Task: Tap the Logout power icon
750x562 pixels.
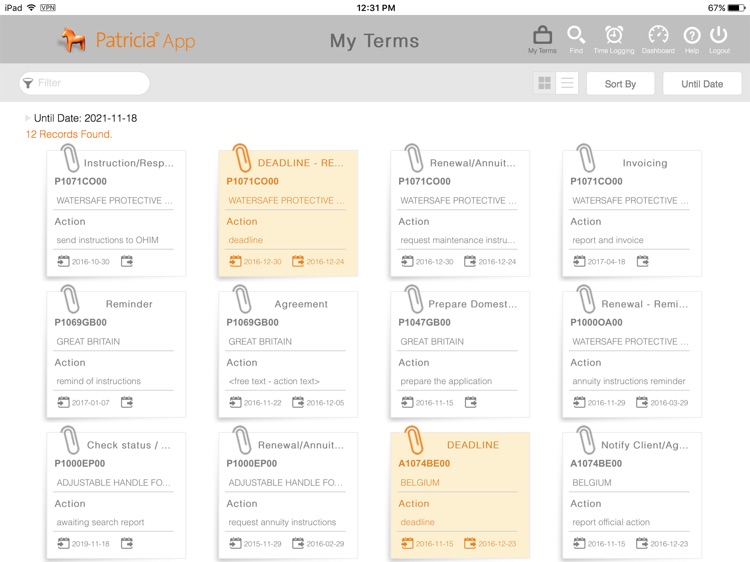Action: pos(719,36)
